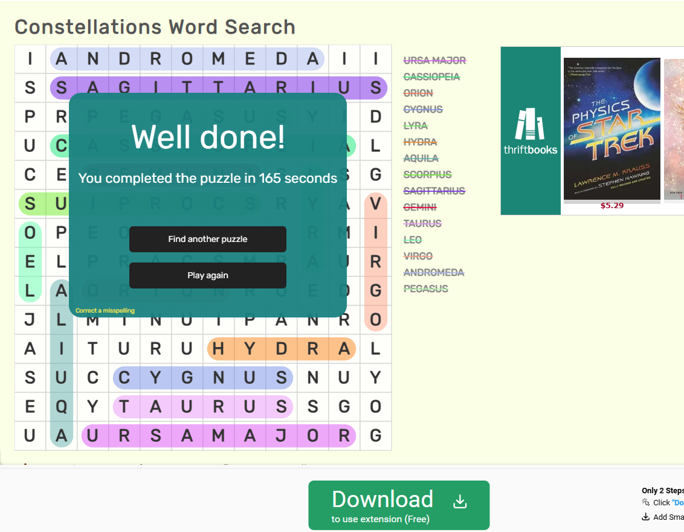Select AQUILA in word list
This screenshot has height=532, width=684.
(421, 158)
